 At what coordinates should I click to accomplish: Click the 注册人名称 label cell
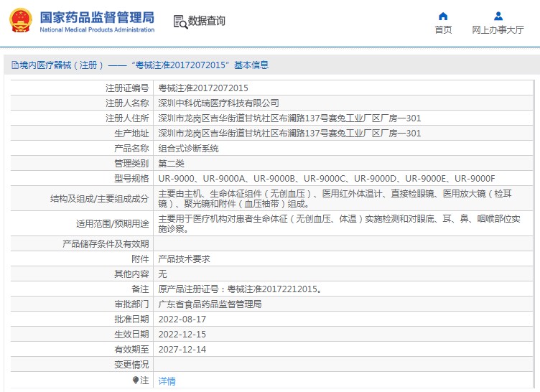[x=82, y=103]
